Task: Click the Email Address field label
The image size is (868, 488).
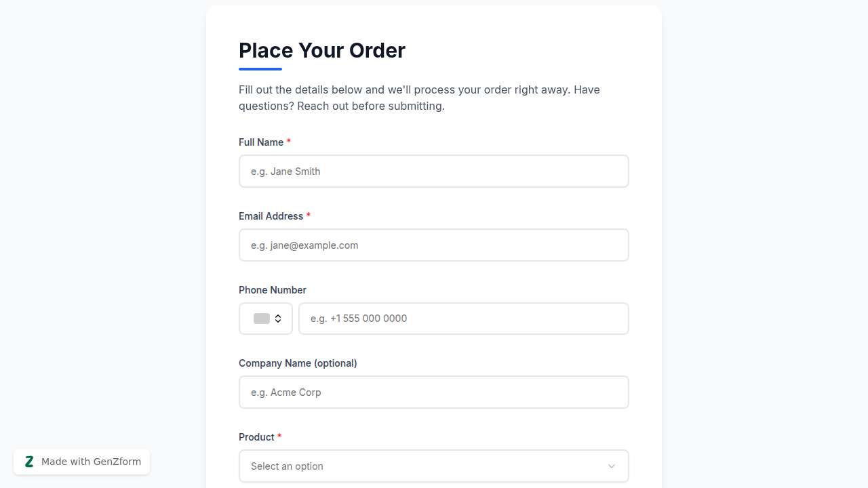Action: (x=270, y=216)
